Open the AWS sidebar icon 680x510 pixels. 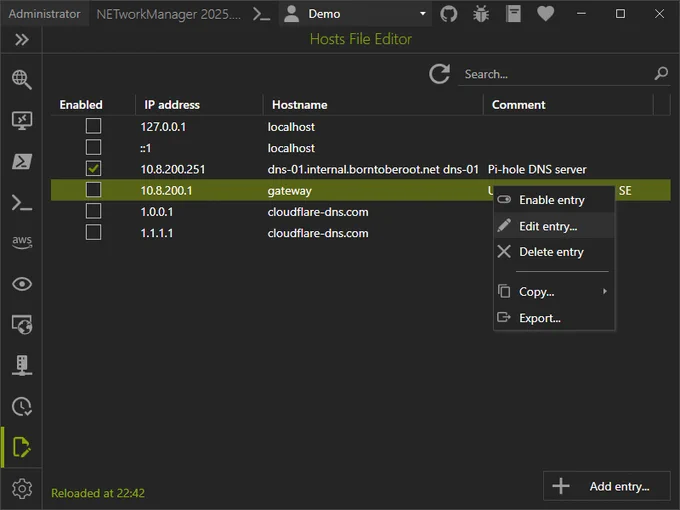pyautogui.click(x=22, y=242)
